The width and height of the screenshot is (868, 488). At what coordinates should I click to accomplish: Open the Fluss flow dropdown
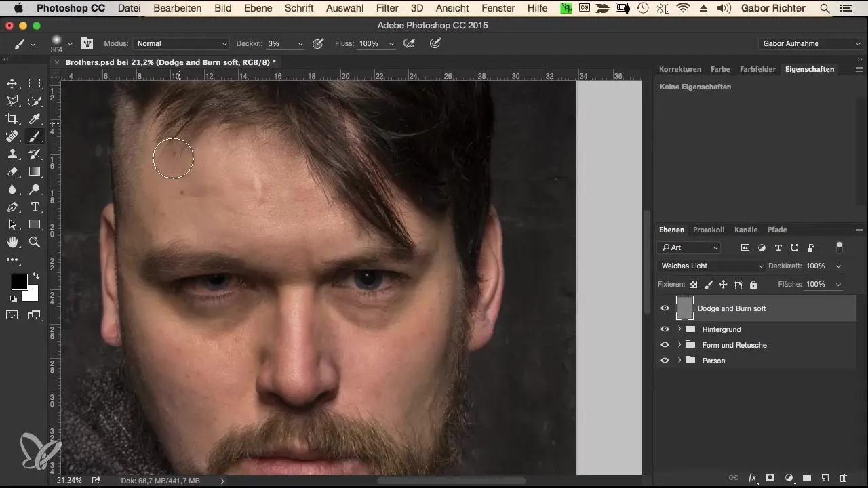point(391,43)
